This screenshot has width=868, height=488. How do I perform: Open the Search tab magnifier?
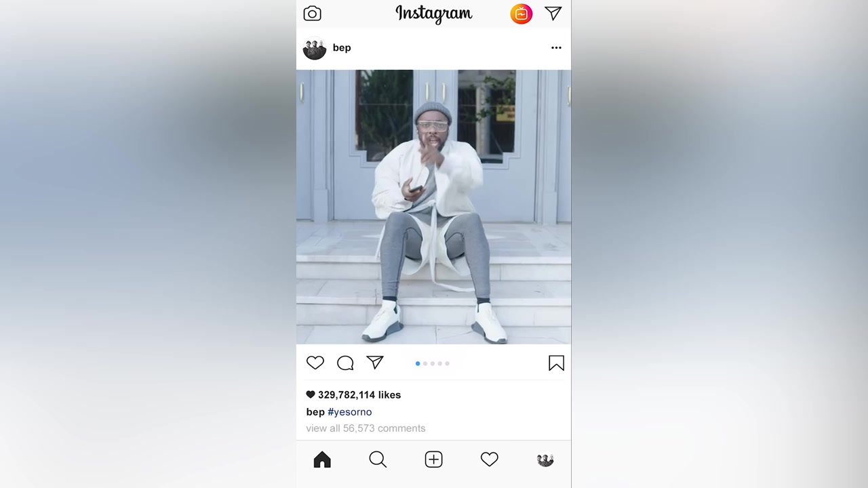coord(378,460)
